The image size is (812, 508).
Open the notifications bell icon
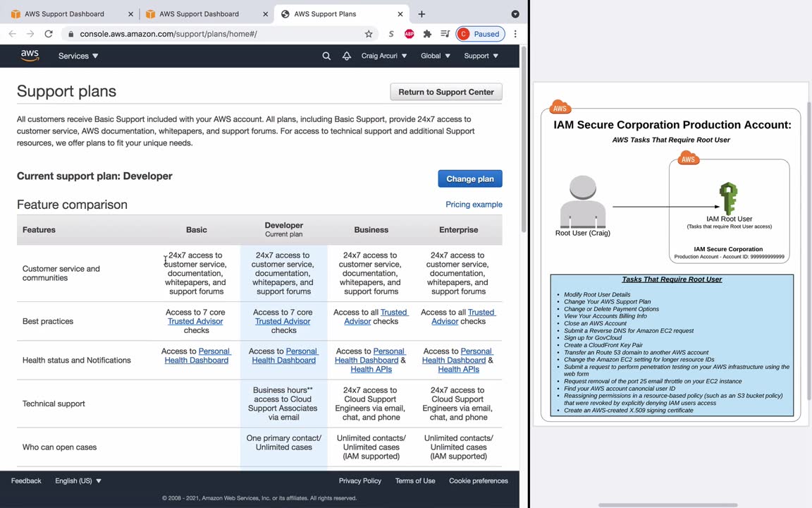pyautogui.click(x=347, y=56)
